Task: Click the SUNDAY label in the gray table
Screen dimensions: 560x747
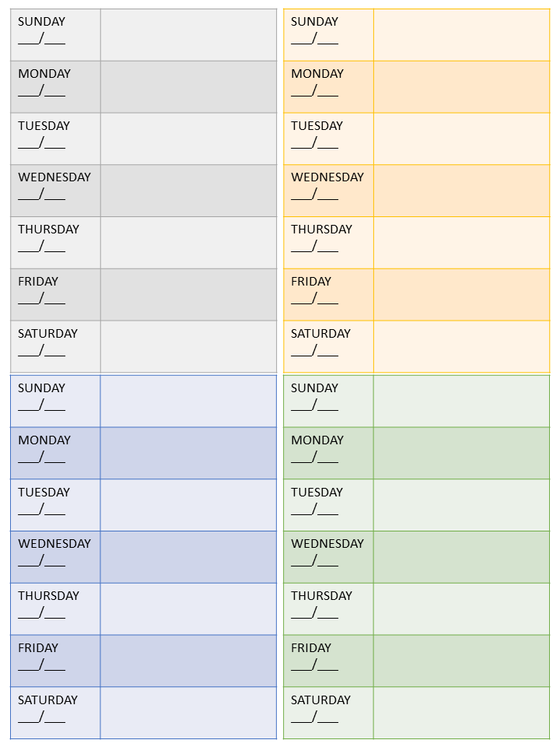Action: 42,22
